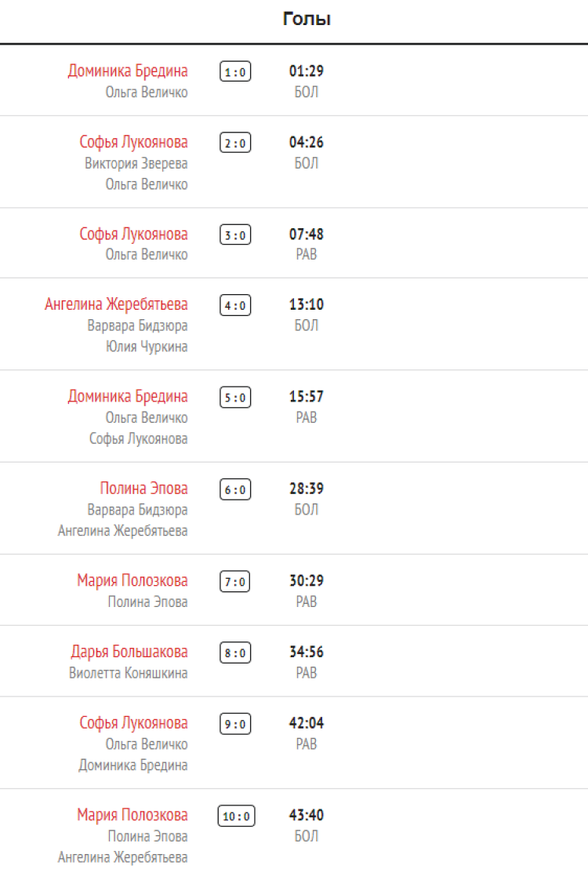Select the 10:0 score badge

pyautogui.click(x=236, y=816)
